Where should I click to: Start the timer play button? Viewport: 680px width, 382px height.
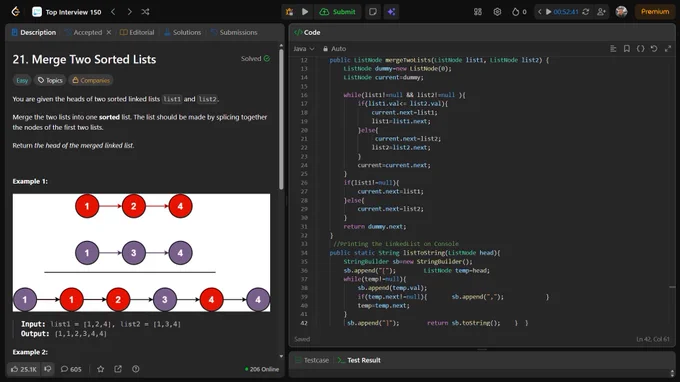(549, 12)
